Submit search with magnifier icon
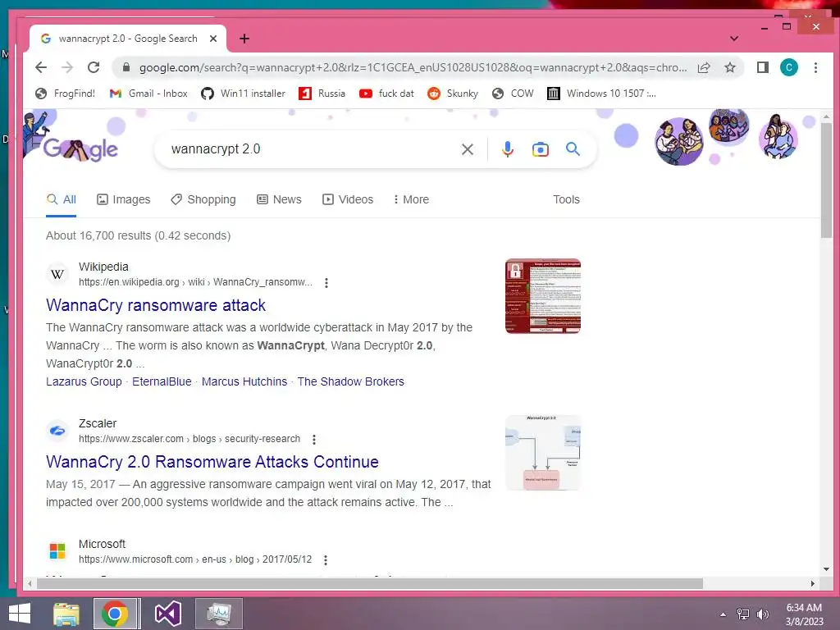Screen dimensions: 840x630 [573, 149]
